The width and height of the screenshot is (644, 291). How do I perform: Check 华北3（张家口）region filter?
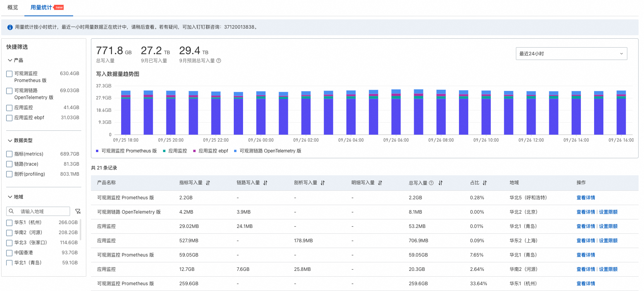point(9,243)
